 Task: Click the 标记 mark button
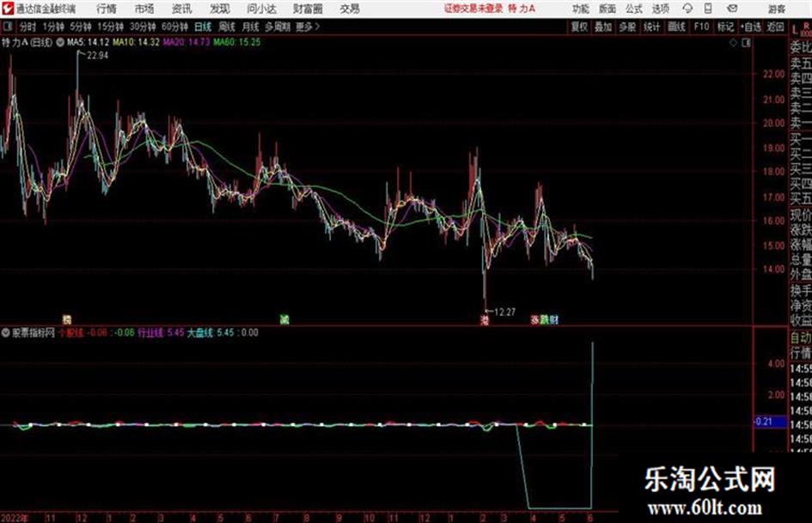pyautogui.click(x=725, y=27)
